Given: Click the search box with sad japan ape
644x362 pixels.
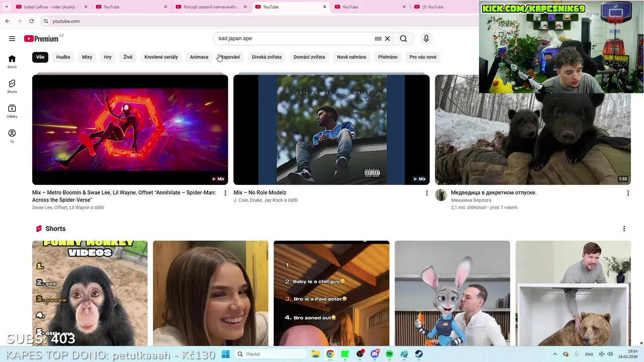Looking at the screenshot, I should (x=294, y=38).
